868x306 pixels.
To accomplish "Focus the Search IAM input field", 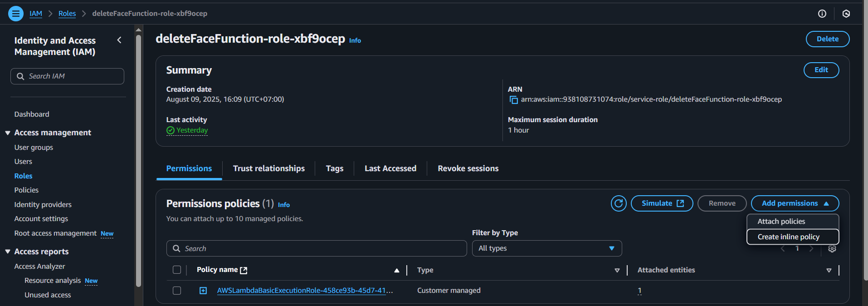I will click(67, 76).
